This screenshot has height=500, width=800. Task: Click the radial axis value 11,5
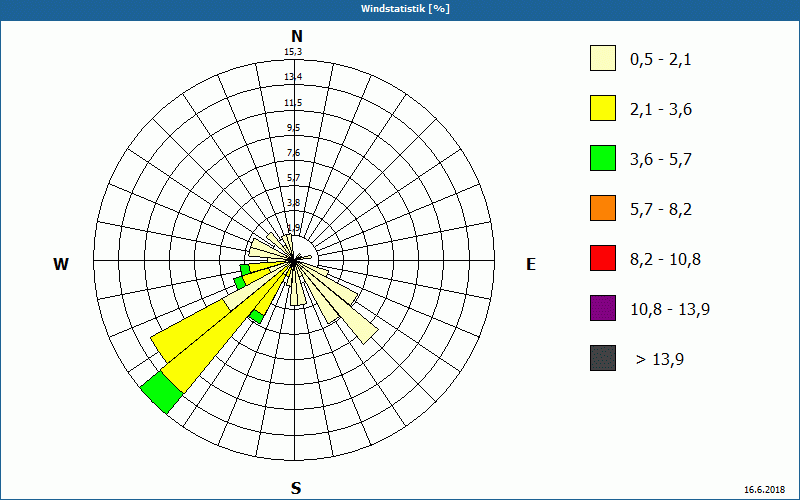[293, 103]
